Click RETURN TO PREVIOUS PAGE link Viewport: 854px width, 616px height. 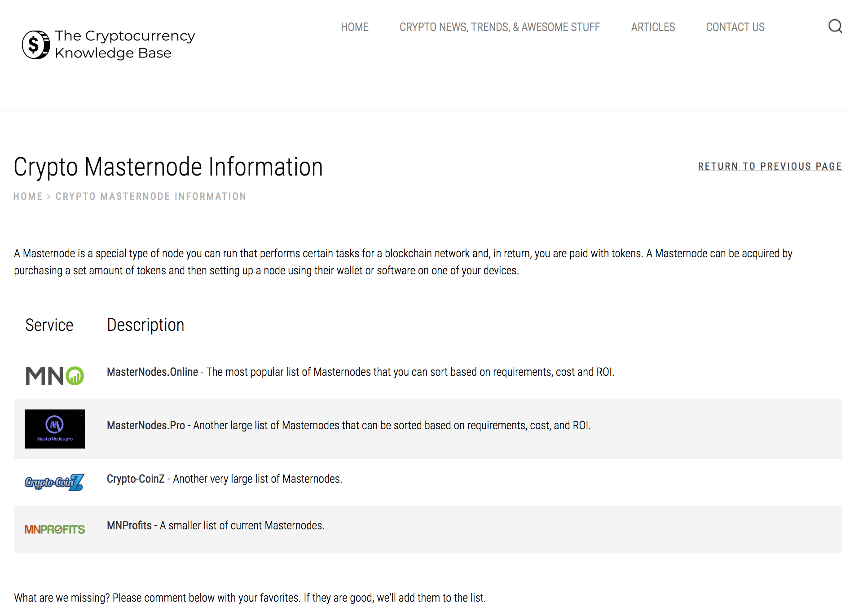click(770, 166)
